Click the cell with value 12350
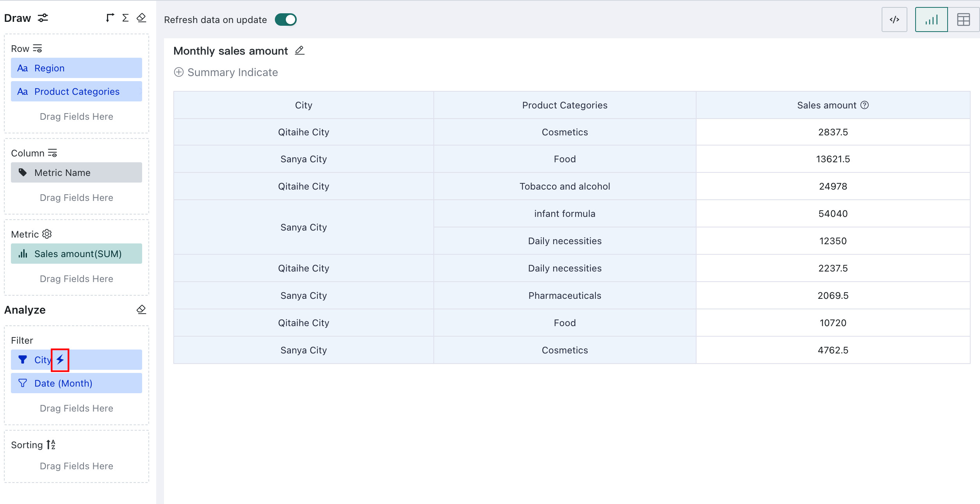Screen dimensions: 980x504 point(833,241)
